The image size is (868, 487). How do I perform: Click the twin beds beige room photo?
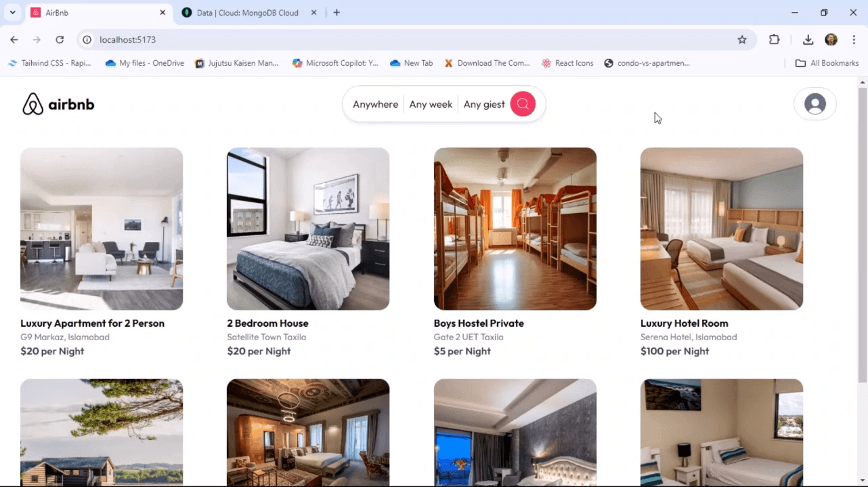coord(722,432)
